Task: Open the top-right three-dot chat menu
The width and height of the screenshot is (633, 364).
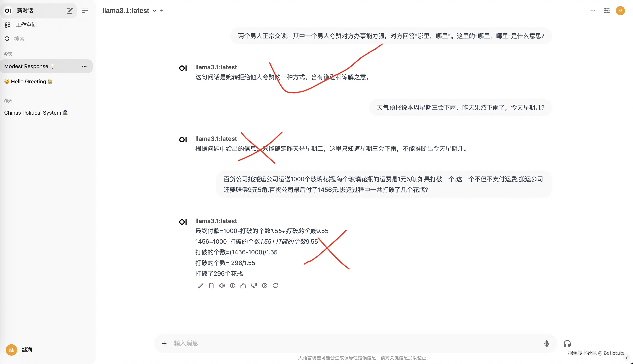Action: [x=593, y=10]
